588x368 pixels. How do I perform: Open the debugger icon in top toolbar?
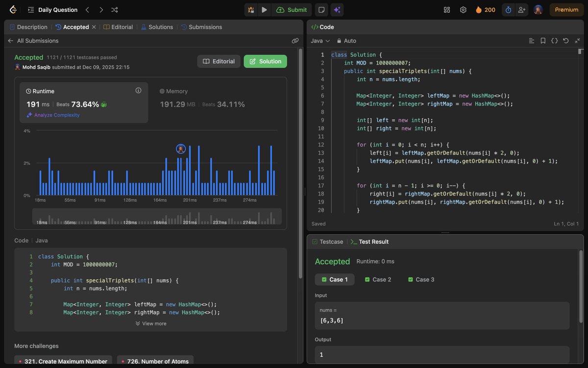pos(251,10)
